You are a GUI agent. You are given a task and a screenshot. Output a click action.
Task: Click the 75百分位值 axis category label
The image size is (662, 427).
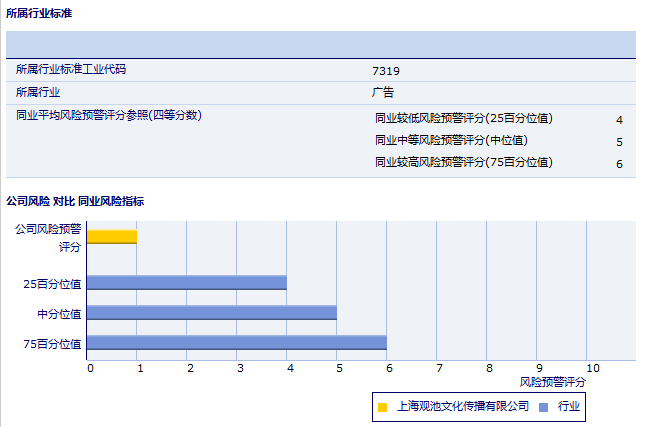(x=52, y=344)
